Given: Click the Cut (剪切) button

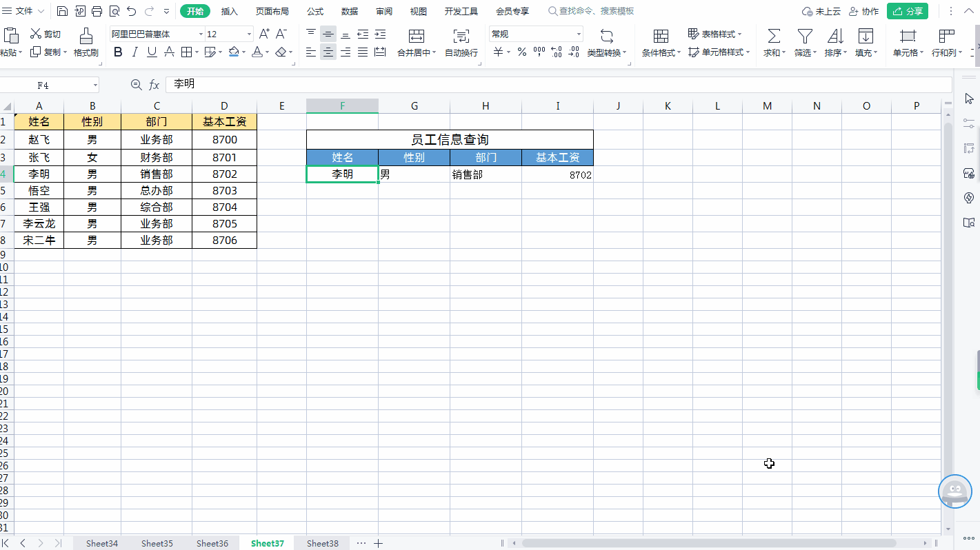Looking at the screenshot, I should tap(46, 34).
